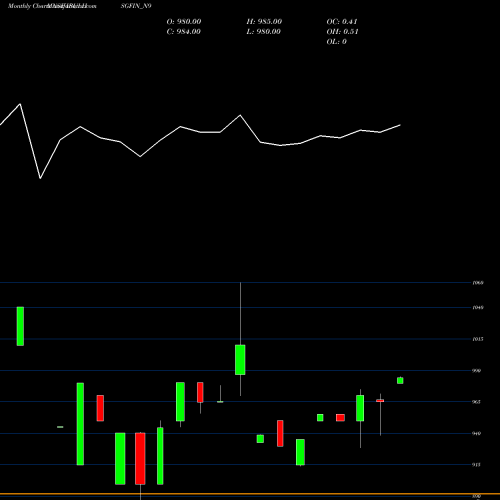Screen dimensions: 500x500
Task: Click the 940 price axis label
Action: (477, 433)
